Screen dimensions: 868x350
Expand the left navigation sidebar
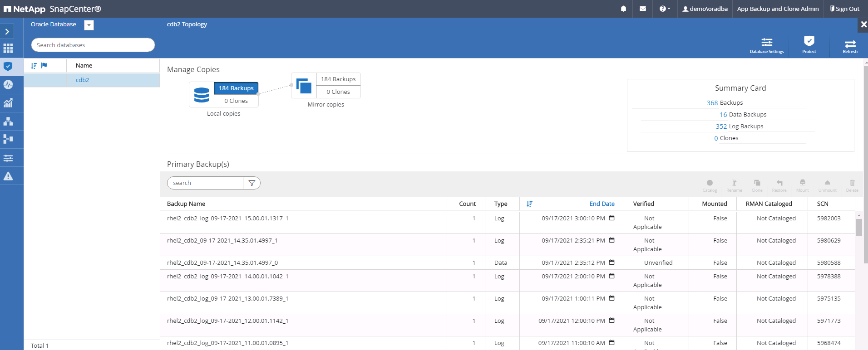pos(7,31)
